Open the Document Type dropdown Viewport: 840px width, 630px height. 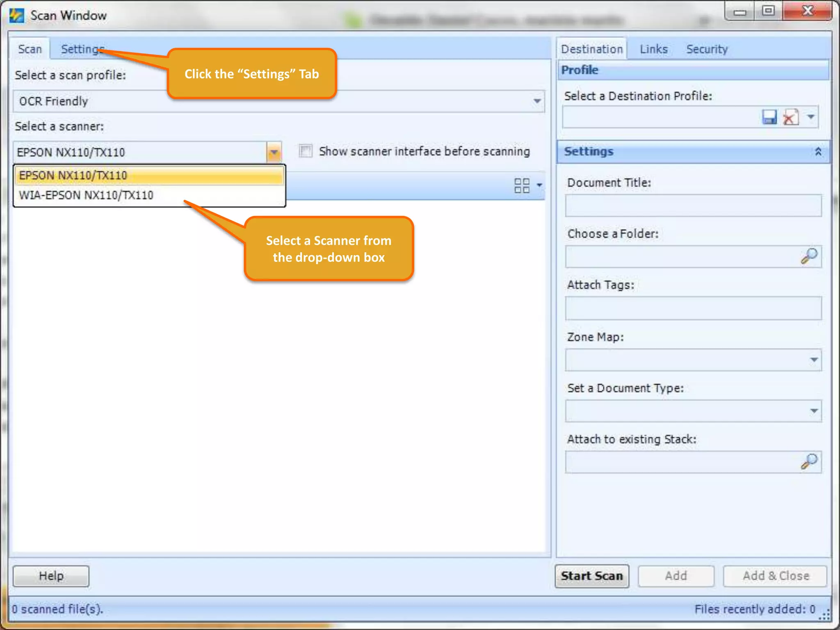tap(814, 411)
